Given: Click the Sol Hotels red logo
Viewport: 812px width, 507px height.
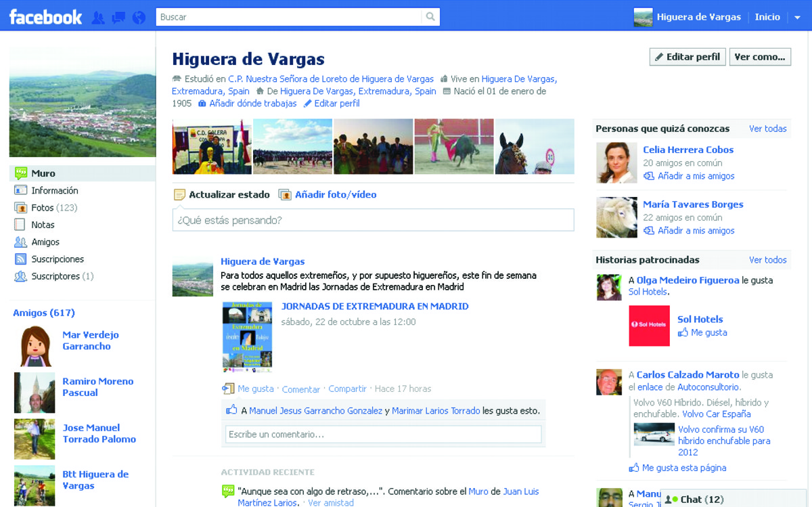Looking at the screenshot, I should pyautogui.click(x=649, y=326).
